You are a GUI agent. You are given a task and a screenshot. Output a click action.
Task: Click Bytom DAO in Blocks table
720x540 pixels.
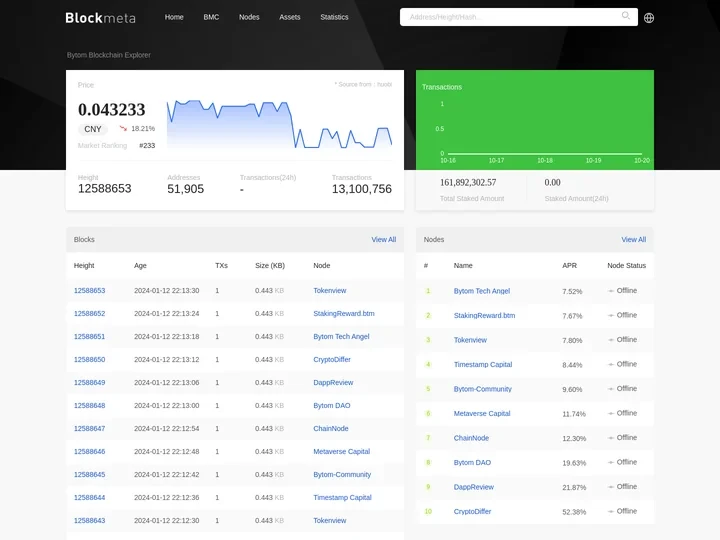click(x=332, y=405)
